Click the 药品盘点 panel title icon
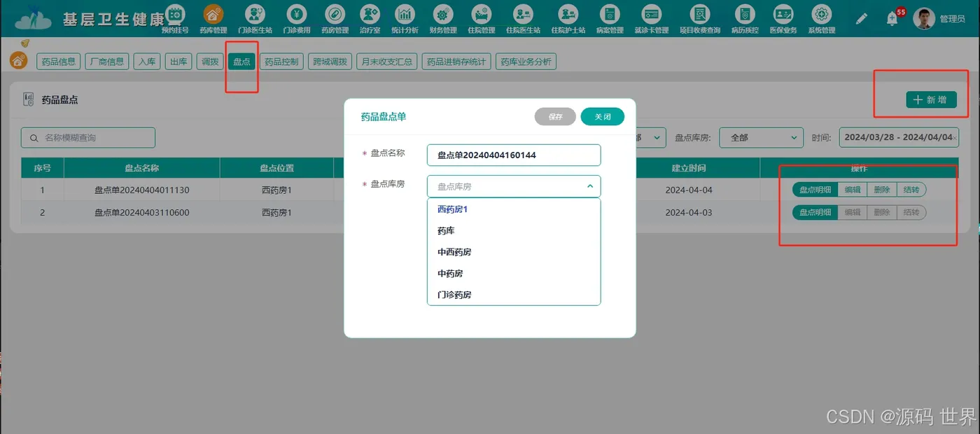980x434 pixels. pos(28,99)
